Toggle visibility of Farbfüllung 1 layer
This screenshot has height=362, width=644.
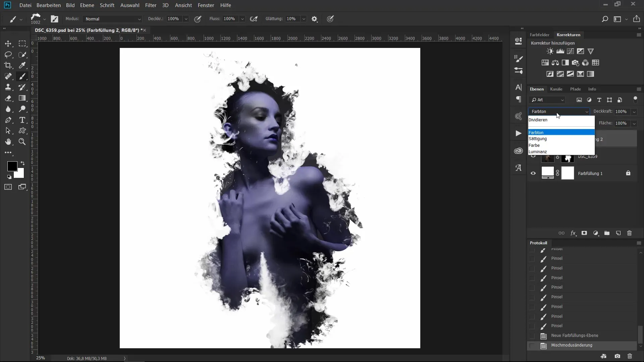(x=533, y=173)
